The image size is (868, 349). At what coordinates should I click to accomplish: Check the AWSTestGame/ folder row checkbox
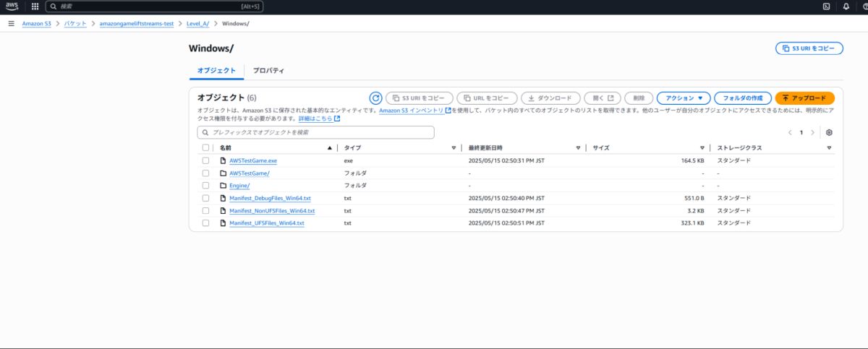tap(206, 173)
